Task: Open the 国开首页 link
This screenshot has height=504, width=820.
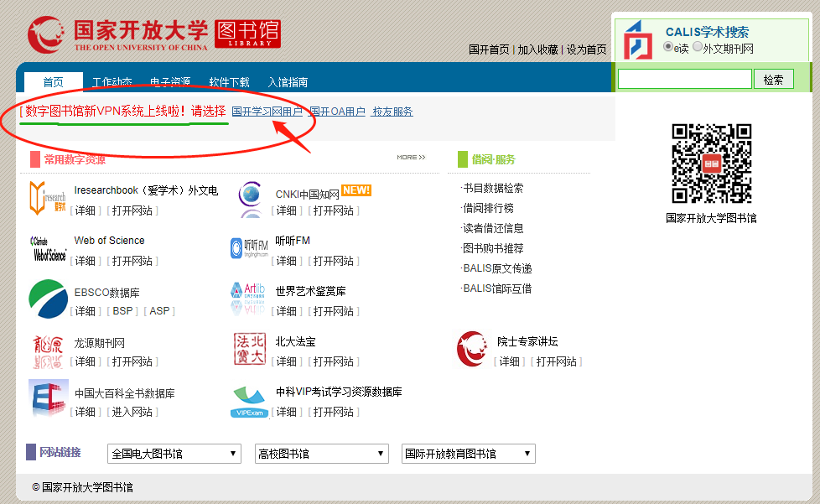Action: pyautogui.click(x=489, y=49)
